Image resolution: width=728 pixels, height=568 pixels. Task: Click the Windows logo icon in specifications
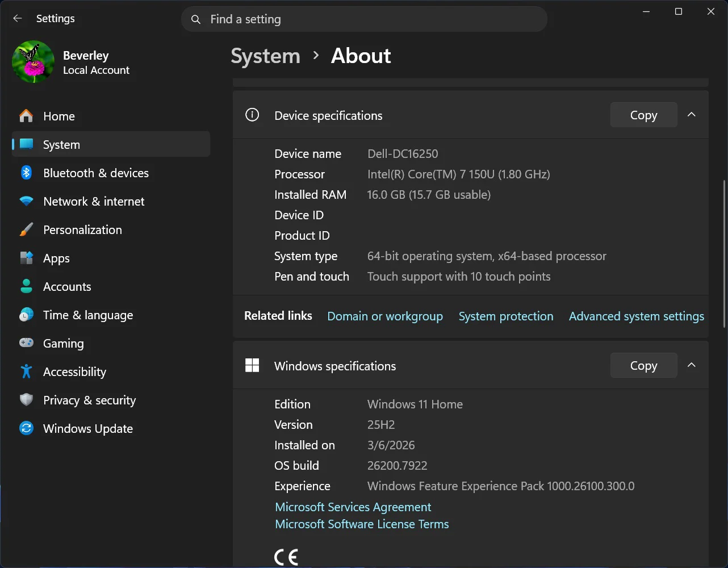(252, 365)
